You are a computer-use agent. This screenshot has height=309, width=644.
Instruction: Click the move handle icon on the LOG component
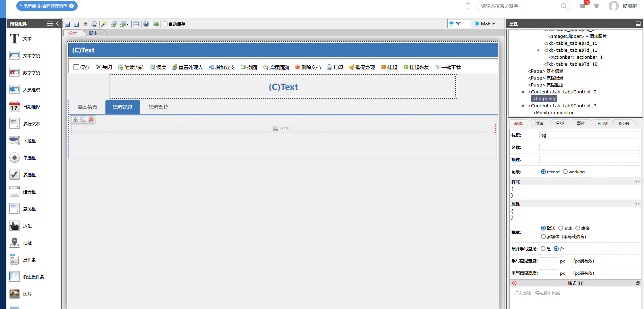76,119
